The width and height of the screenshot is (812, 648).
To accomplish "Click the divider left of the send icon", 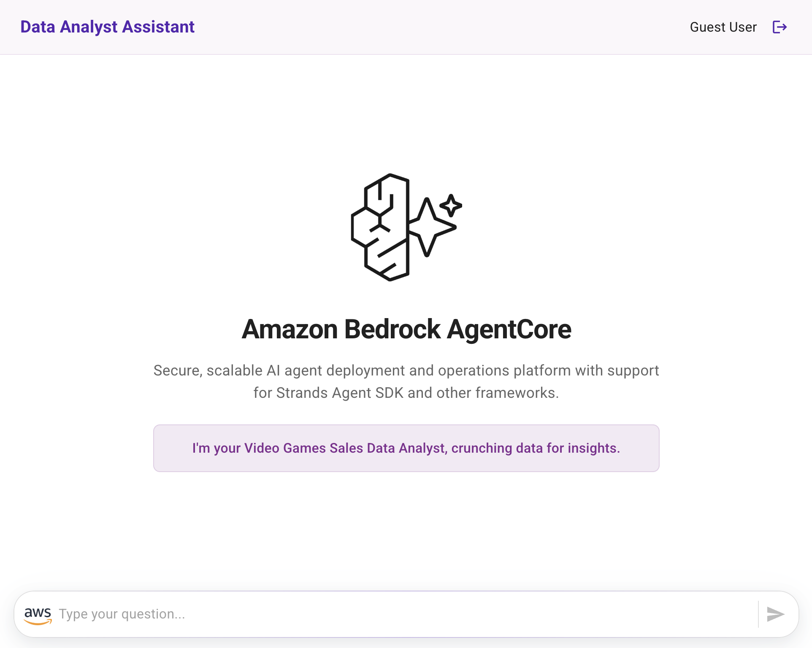I will 758,614.
